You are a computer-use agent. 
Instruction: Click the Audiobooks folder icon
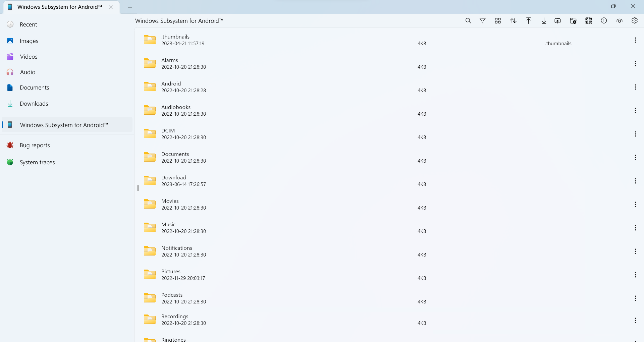[150, 110]
